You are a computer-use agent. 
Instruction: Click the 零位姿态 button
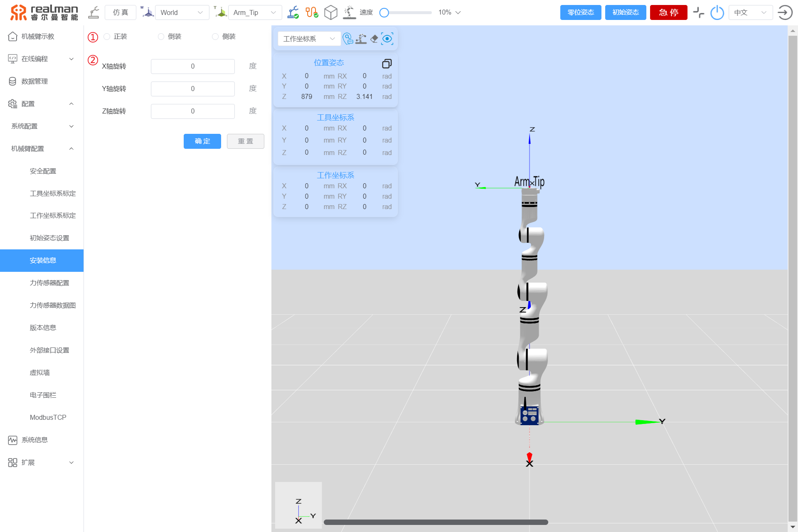coord(581,12)
